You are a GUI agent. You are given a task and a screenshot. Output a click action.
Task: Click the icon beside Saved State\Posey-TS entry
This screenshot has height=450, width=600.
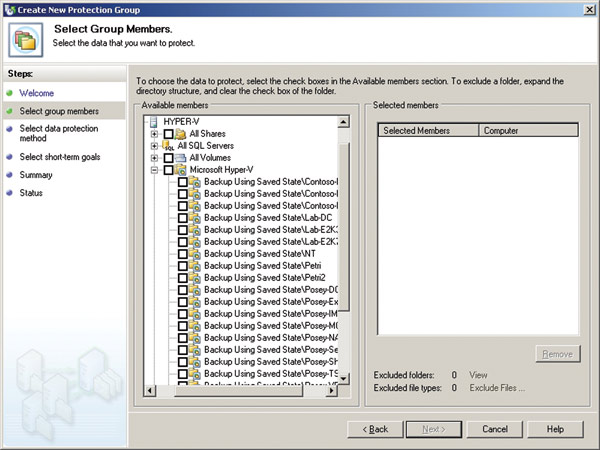click(195, 374)
